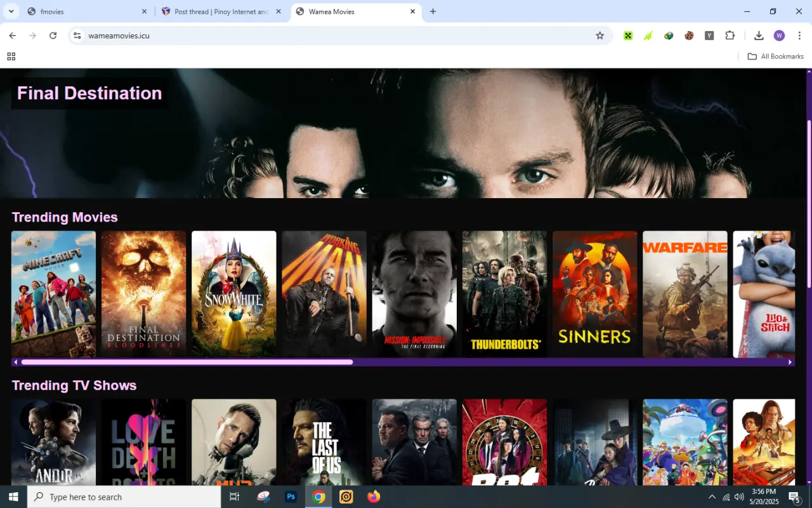Click the taskbar search box
The width and height of the screenshot is (812, 508).
click(124, 497)
